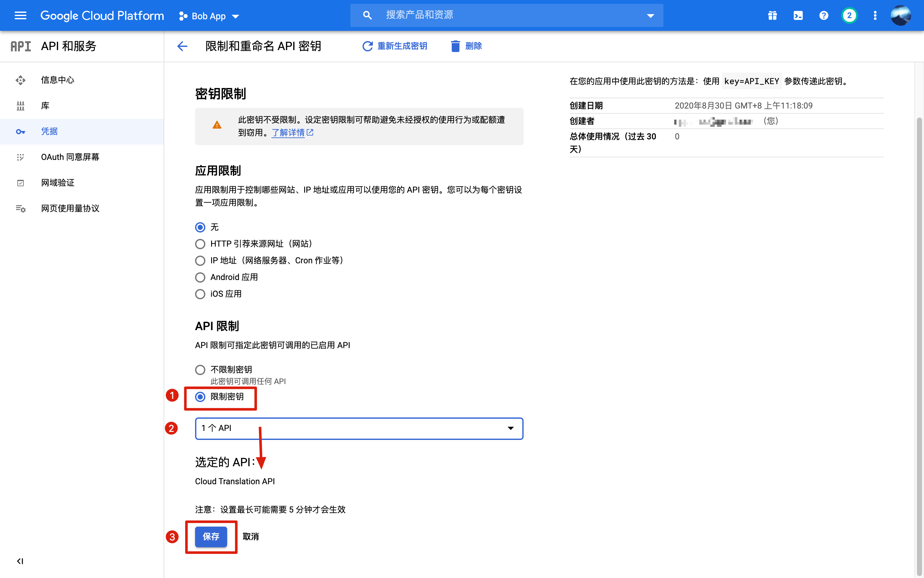924x578 pixels.
Task: Click the 信息中心 dashboard icon
Action: (x=20, y=80)
